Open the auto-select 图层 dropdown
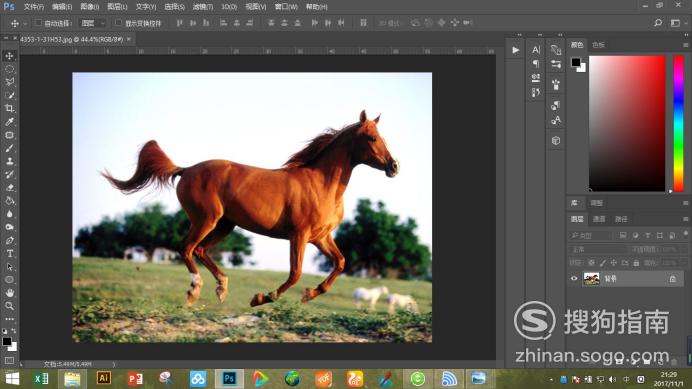The image size is (692, 389). coord(93,23)
